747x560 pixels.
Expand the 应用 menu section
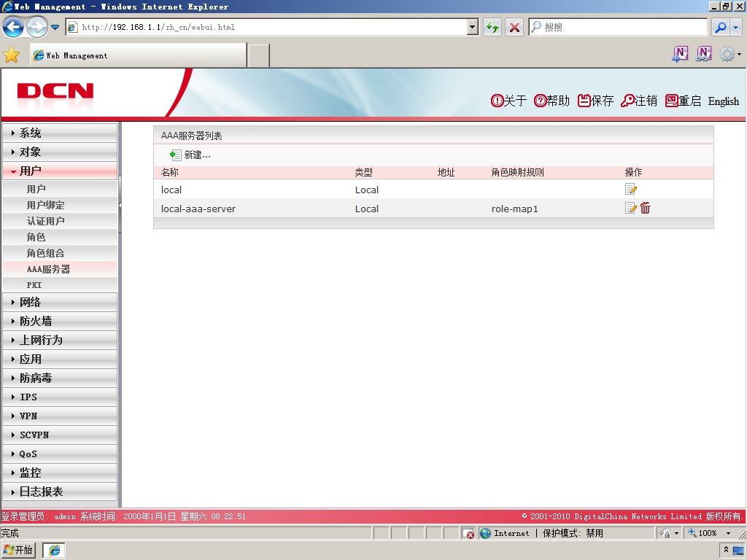60,359
